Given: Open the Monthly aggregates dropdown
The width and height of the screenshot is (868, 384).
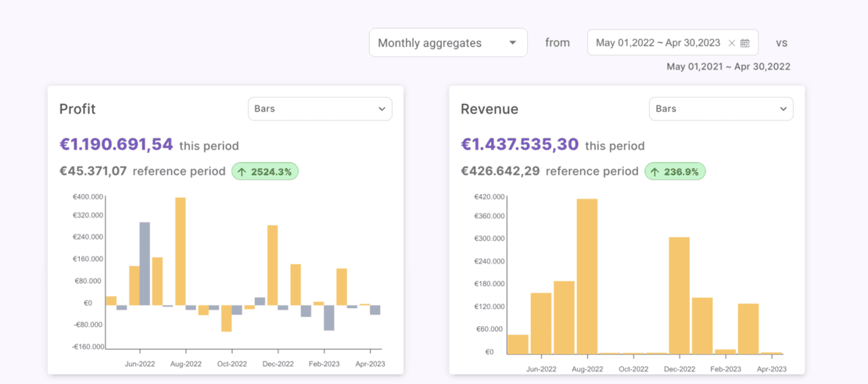Looking at the screenshot, I should (447, 43).
